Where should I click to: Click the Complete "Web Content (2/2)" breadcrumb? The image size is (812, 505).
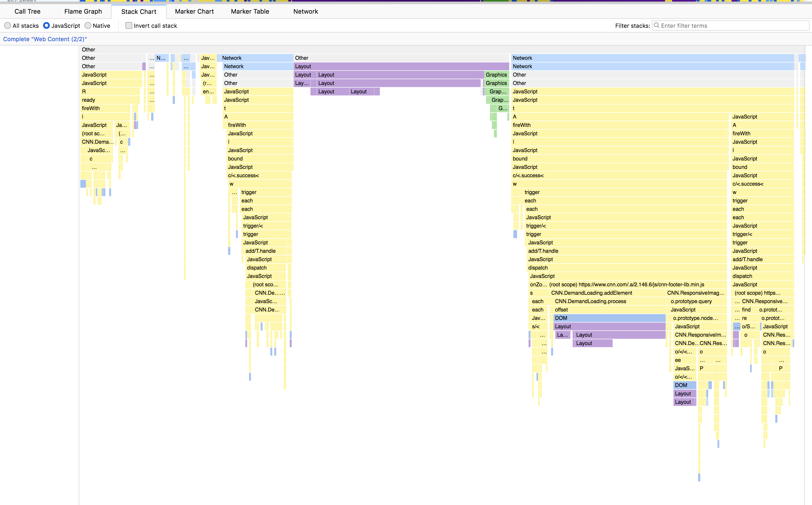tap(45, 39)
